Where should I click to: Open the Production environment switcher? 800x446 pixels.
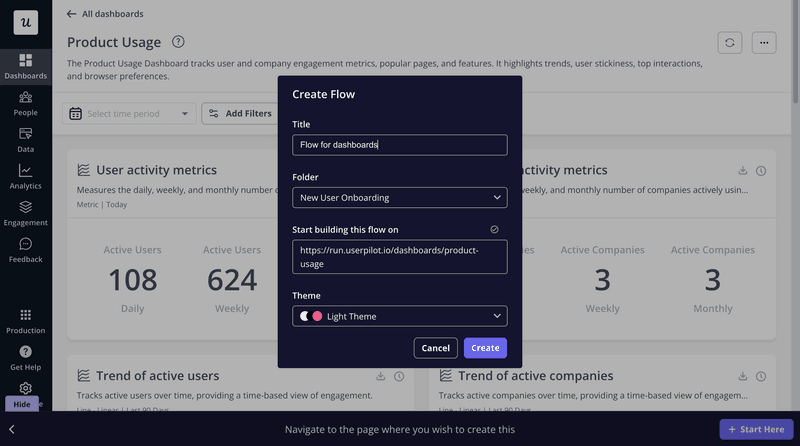[x=25, y=320]
